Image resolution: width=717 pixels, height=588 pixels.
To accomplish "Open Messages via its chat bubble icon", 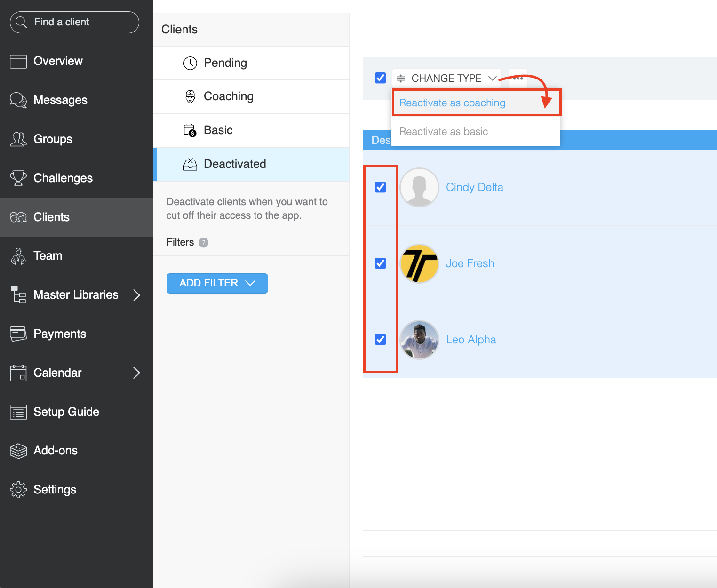I will click(x=18, y=100).
